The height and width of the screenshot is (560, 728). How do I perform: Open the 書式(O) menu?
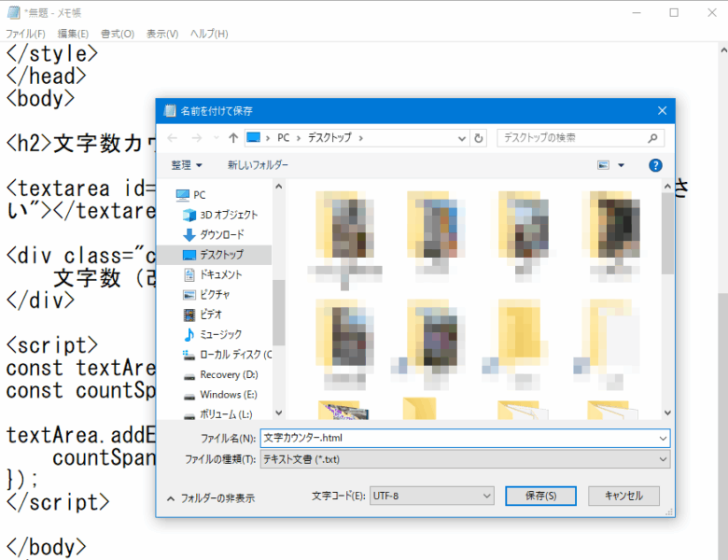point(117,34)
